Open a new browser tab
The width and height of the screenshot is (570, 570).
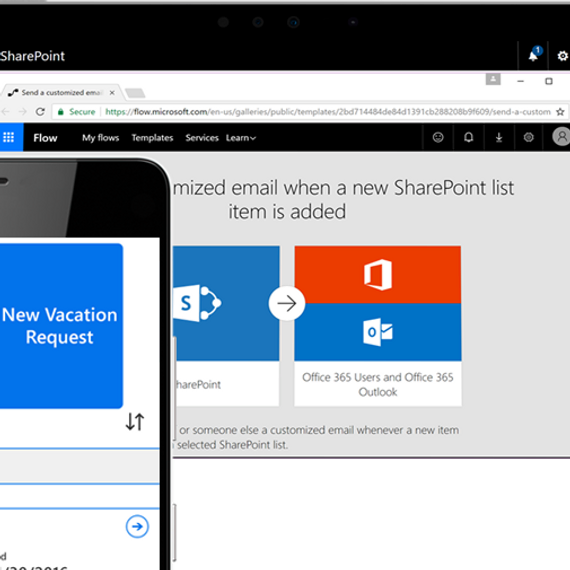tap(135, 93)
